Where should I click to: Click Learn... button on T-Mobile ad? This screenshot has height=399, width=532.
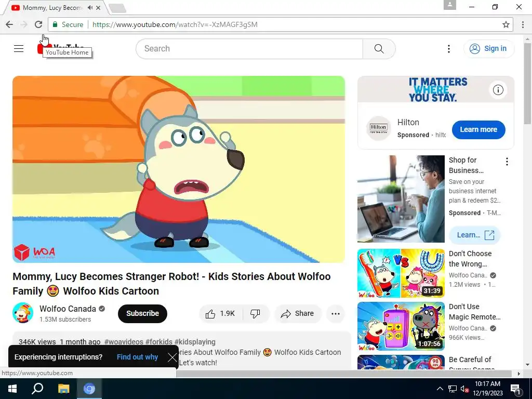(x=475, y=235)
